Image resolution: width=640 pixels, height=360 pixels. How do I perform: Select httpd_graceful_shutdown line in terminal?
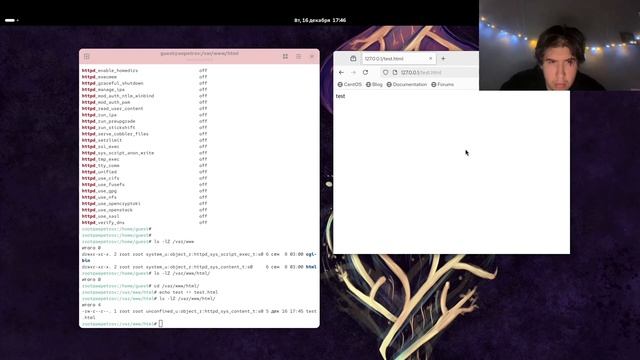(144, 83)
